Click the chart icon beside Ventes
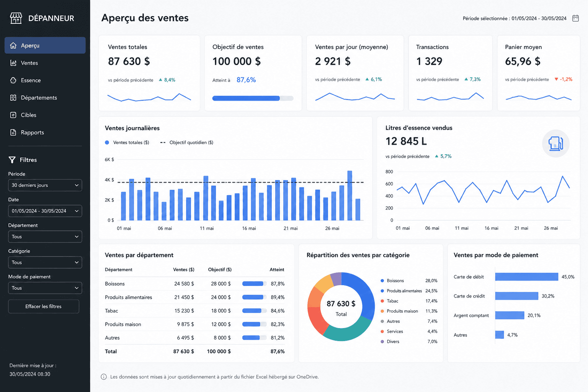588x392 pixels. [x=13, y=63]
